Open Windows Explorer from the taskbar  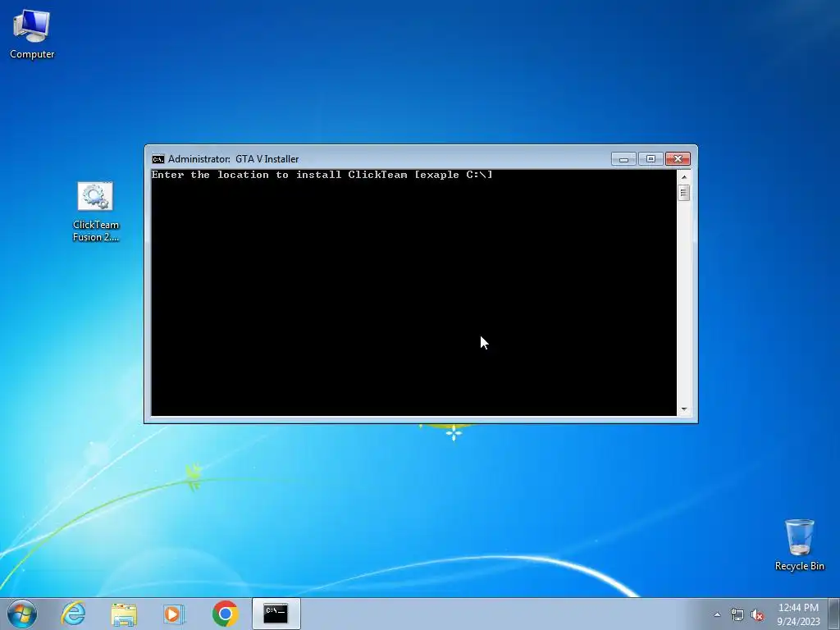click(x=124, y=614)
